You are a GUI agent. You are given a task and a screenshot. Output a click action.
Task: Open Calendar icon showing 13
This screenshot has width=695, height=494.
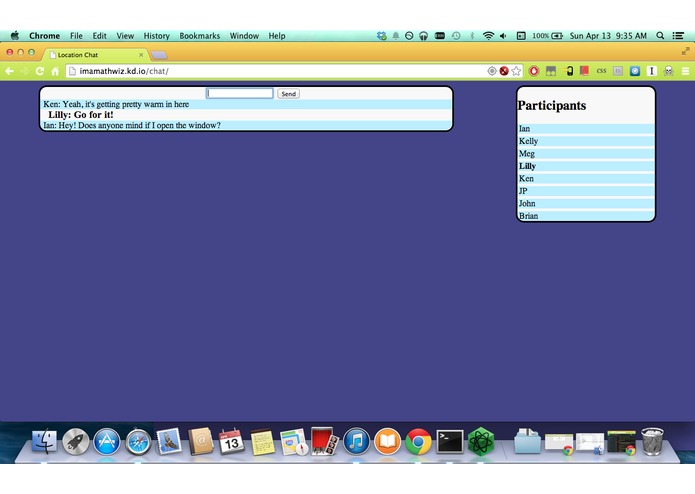pyautogui.click(x=231, y=441)
